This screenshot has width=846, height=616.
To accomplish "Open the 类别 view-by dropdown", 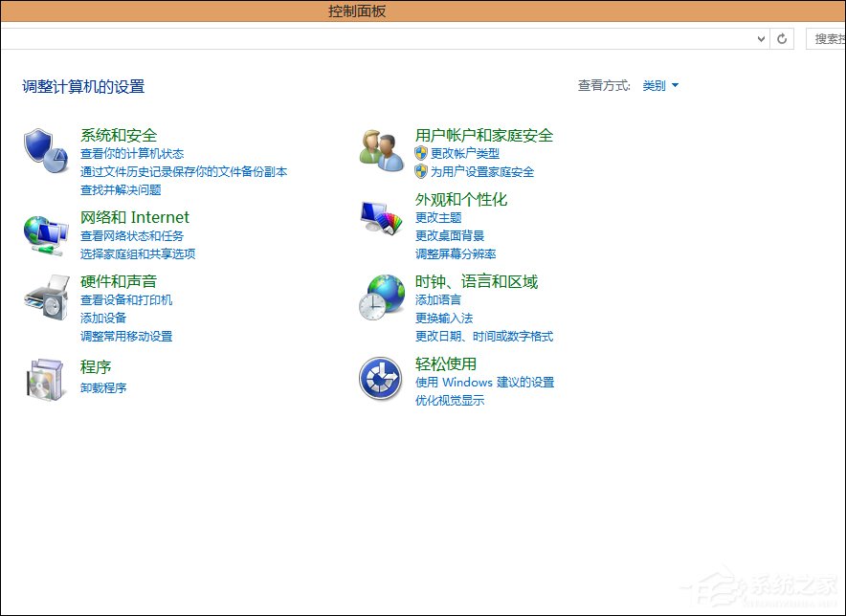I will pyautogui.click(x=660, y=85).
